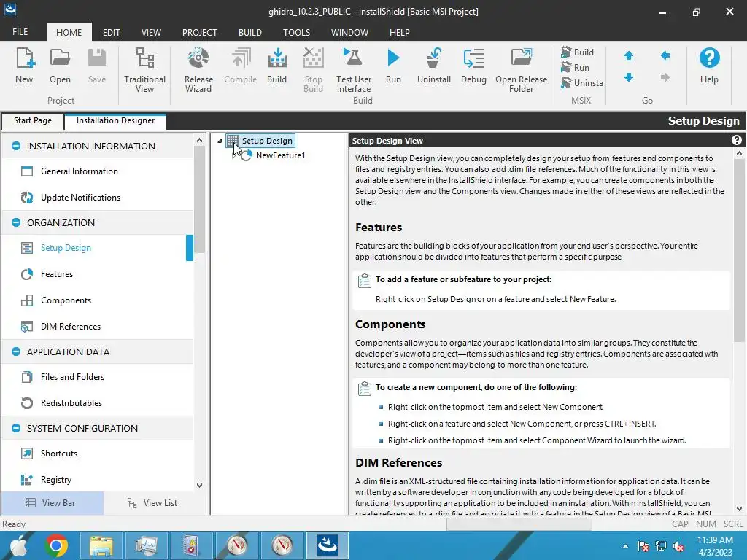The height and width of the screenshot is (560, 747).
Task: Switch to View Bar mode
Action: coord(52,503)
